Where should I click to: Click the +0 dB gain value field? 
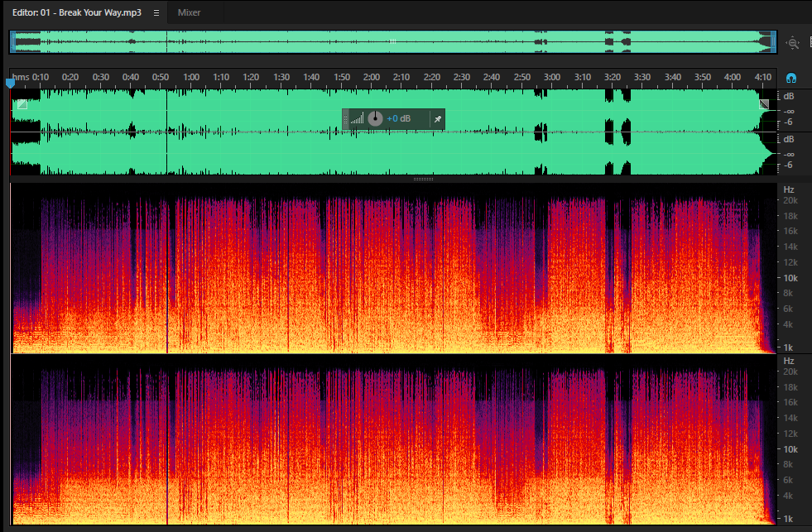tap(399, 118)
